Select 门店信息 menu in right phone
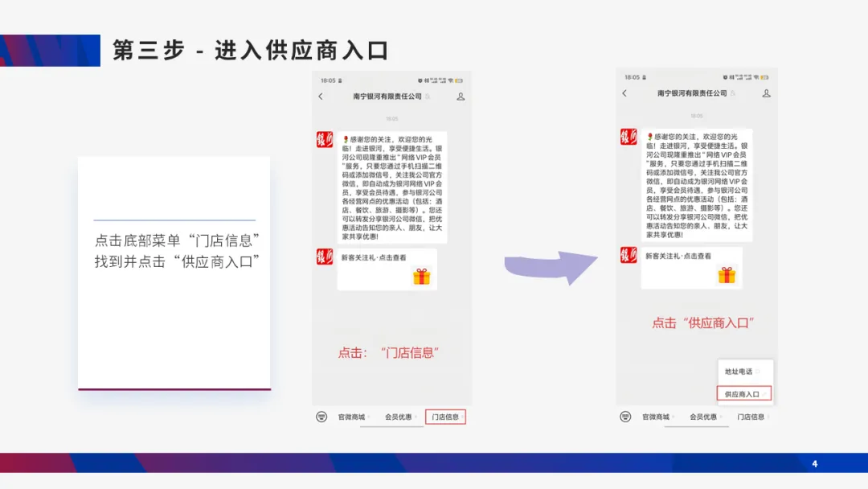 (751, 417)
